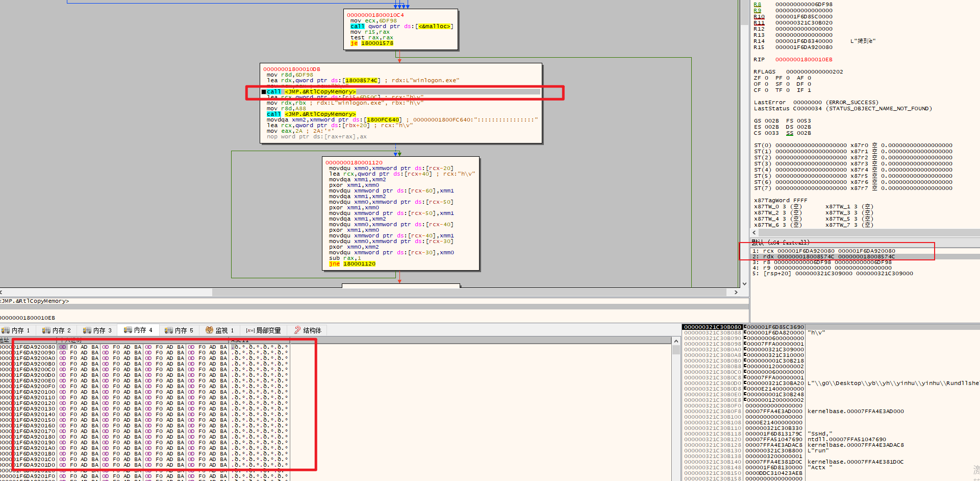Image resolution: width=980 pixels, height=481 pixels.
Task: Click graph node address 00000001800010C4
Action: tap(375, 15)
